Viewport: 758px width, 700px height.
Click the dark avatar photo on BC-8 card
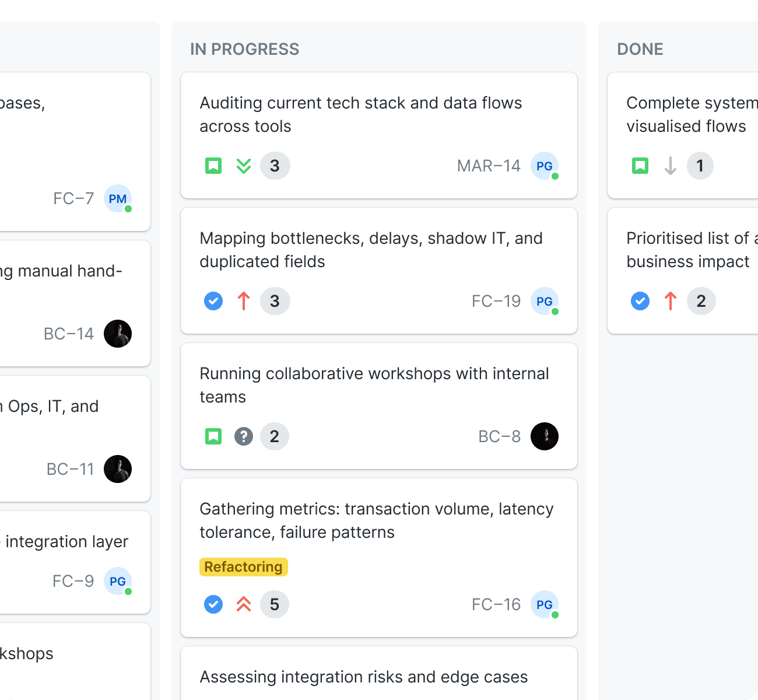[545, 436]
